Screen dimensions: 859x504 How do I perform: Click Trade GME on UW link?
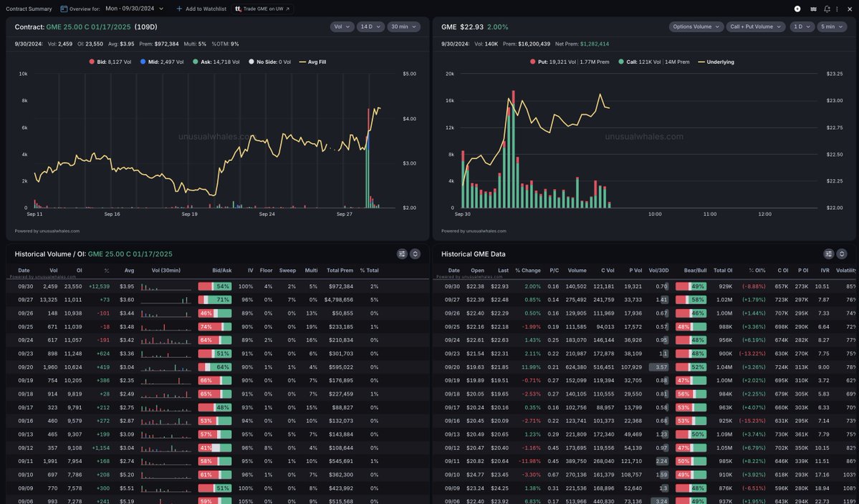(x=262, y=9)
